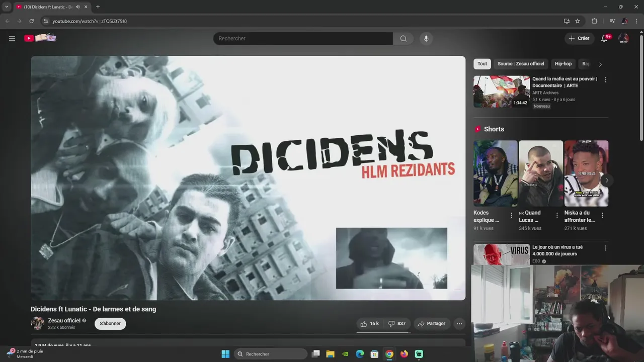
Task: Open a new browser tab
Action: [98, 7]
